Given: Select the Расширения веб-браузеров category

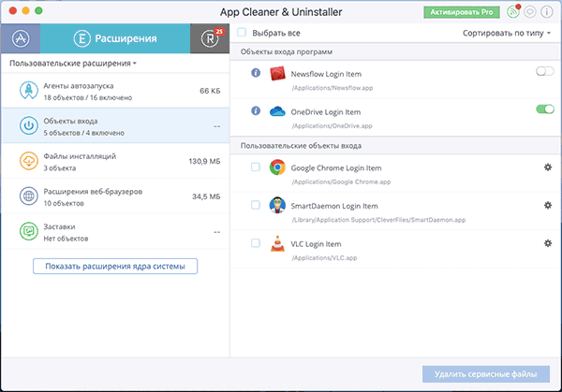Looking at the screenshot, I should [x=115, y=196].
